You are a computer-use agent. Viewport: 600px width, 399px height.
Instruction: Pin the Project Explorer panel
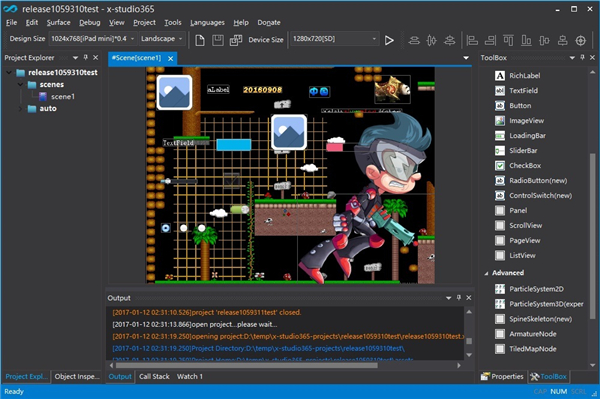click(x=86, y=57)
